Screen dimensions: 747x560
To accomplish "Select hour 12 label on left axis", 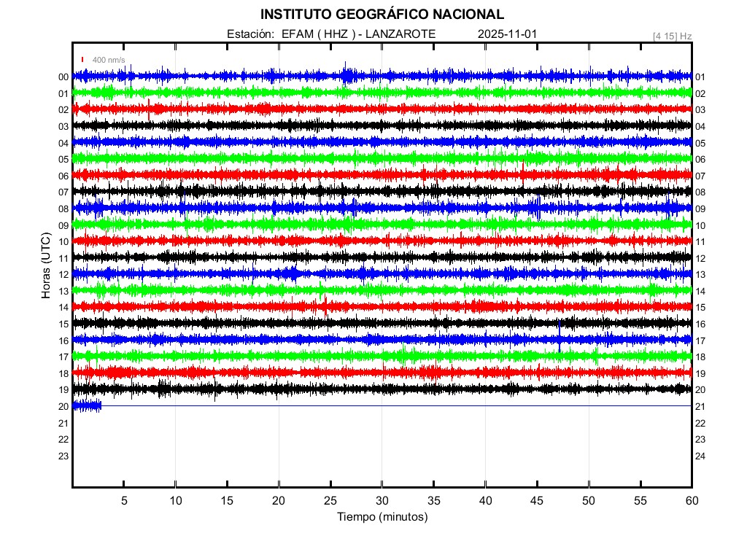I will click(x=63, y=274).
